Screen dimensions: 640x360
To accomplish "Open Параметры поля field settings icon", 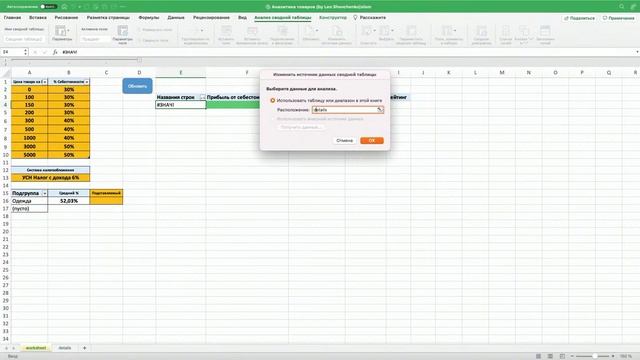I will (122, 31).
